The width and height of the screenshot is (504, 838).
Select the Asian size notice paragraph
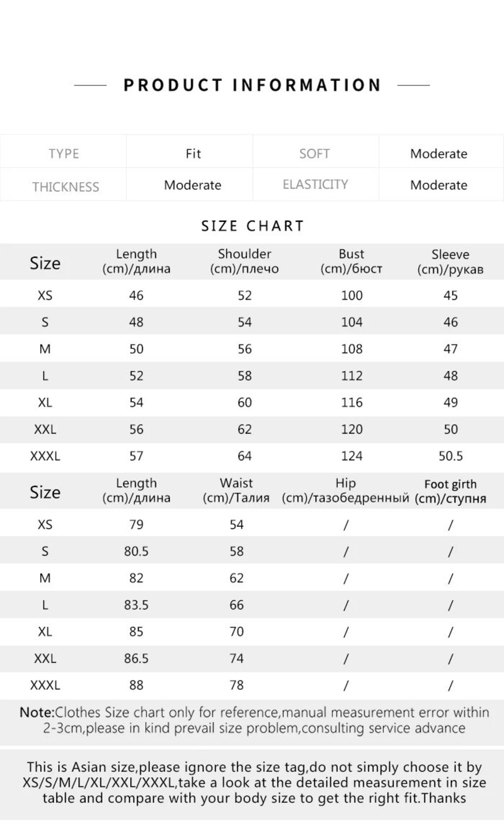[254, 782]
